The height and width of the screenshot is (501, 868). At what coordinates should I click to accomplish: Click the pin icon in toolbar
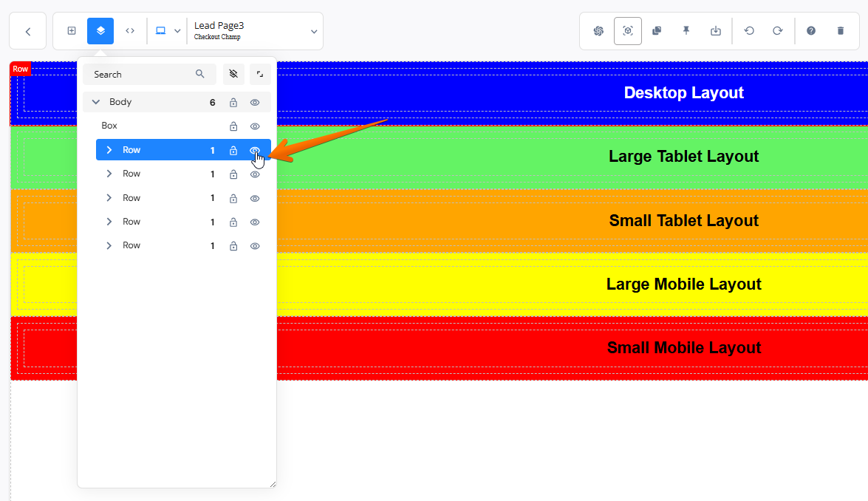[x=686, y=31]
